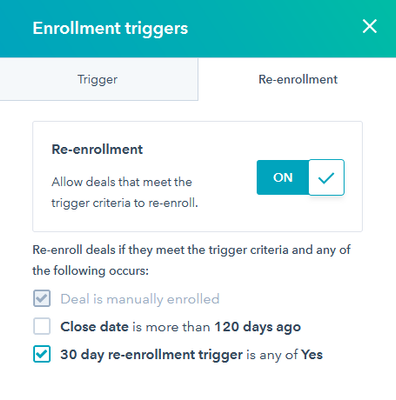Click the 'is more than' condition text
This screenshot has height=400, width=396.
coord(171,327)
